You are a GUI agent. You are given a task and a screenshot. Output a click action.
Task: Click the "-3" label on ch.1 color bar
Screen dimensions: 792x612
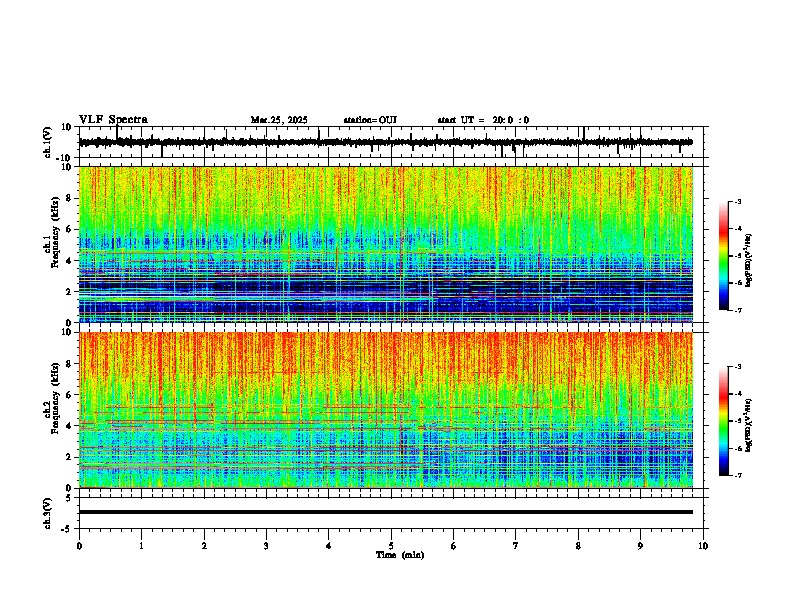738,202
